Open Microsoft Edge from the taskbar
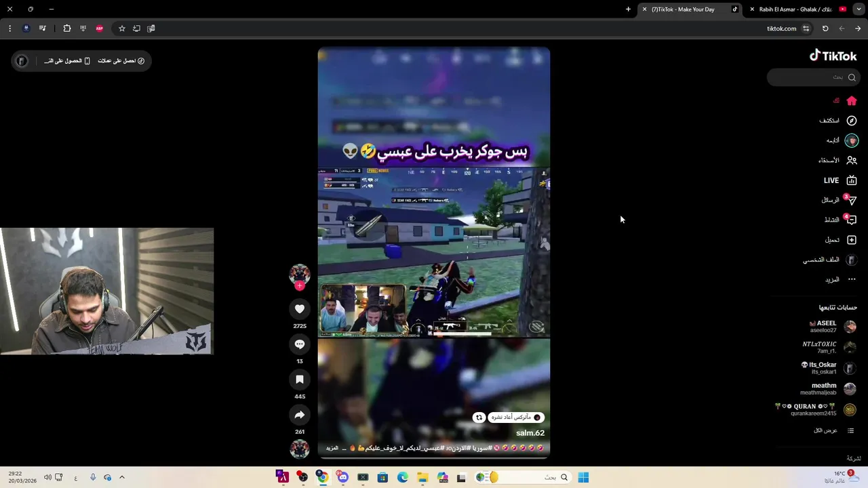868x488 pixels. click(x=403, y=477)
